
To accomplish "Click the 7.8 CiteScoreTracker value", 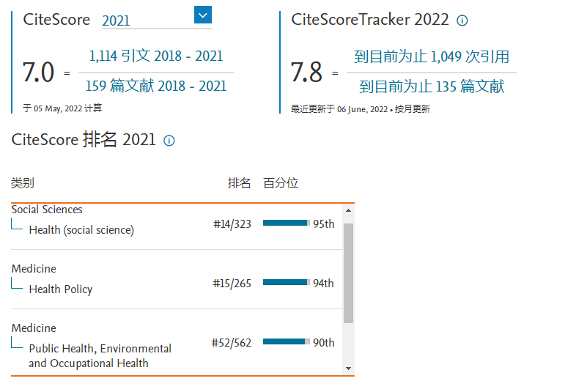I will [x=306, y=72].
